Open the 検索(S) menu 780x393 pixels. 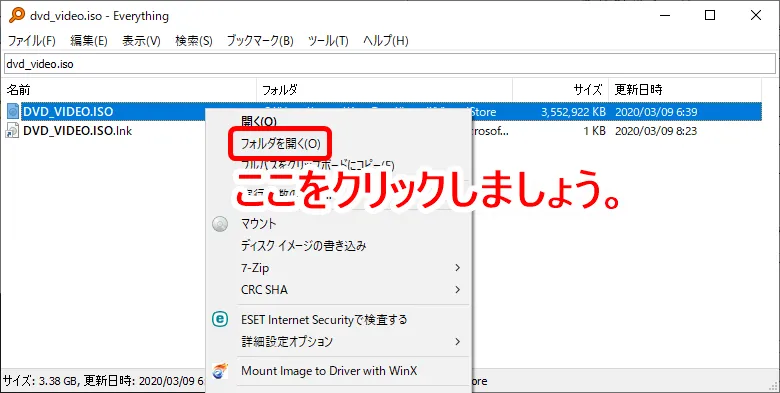pyautogui.click(x=194, y=41)
